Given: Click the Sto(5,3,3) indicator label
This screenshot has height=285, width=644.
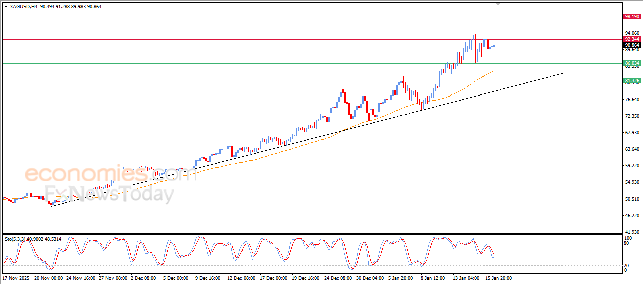Looking at the screenshot, I should coord(15,239).
